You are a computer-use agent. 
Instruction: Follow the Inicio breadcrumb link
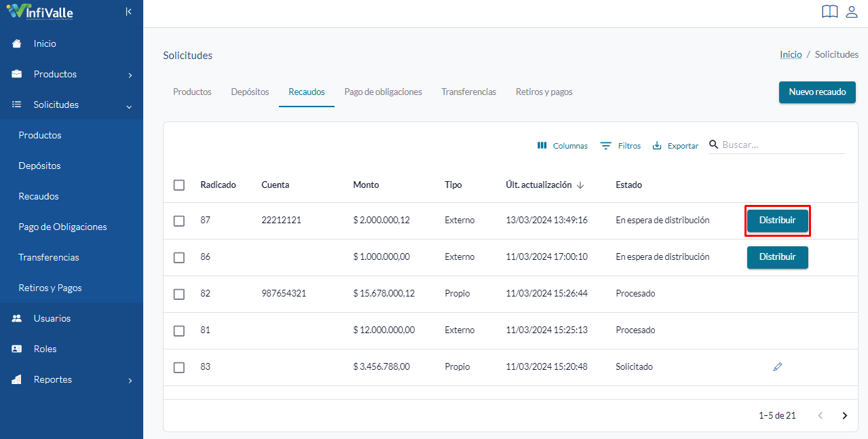point(791,54)
